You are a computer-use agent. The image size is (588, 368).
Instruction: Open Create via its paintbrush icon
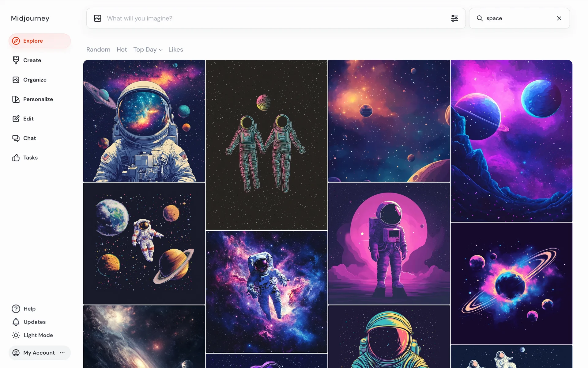click(x=16, y=60)
